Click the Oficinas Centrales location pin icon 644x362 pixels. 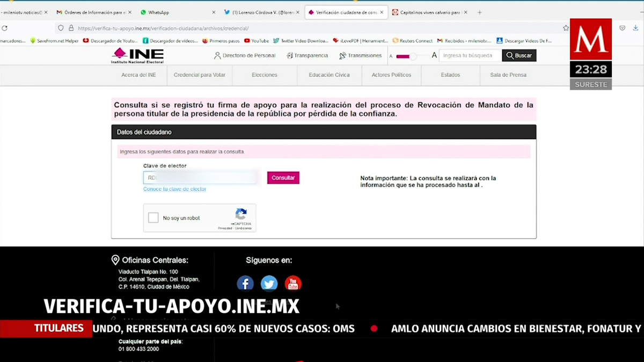click(115, 260)
